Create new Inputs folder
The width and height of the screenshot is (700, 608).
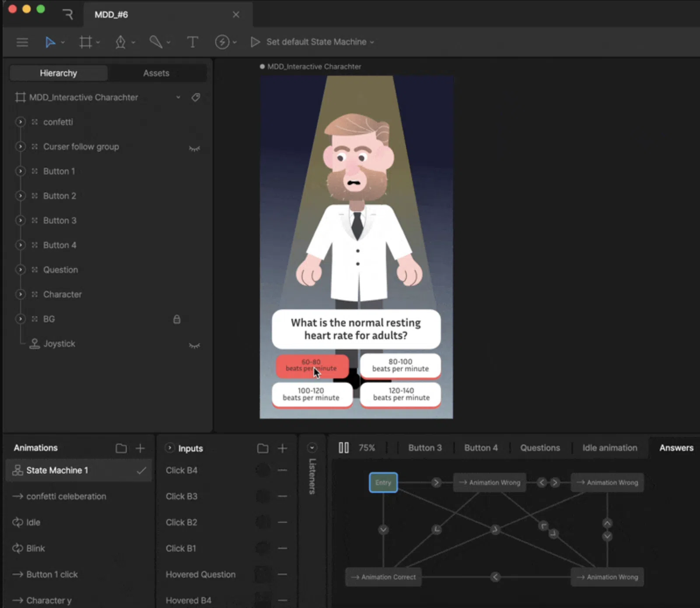[262, 448]
